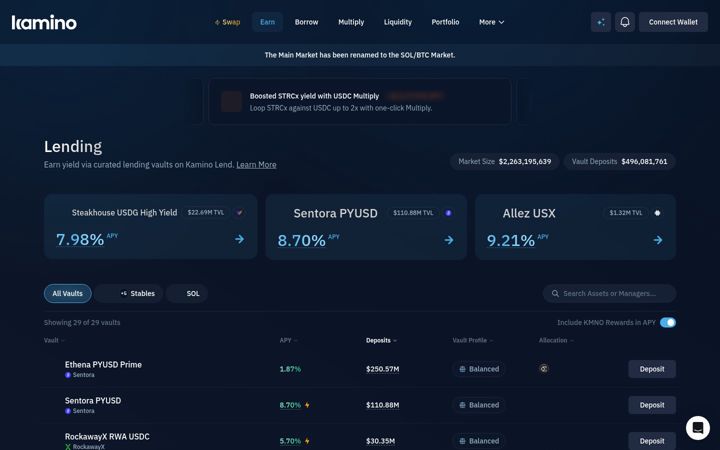Deposit into Ethena PYUSD Prime
The width and height of the screenshot is (720, 450).
click(x=652, y=369)
